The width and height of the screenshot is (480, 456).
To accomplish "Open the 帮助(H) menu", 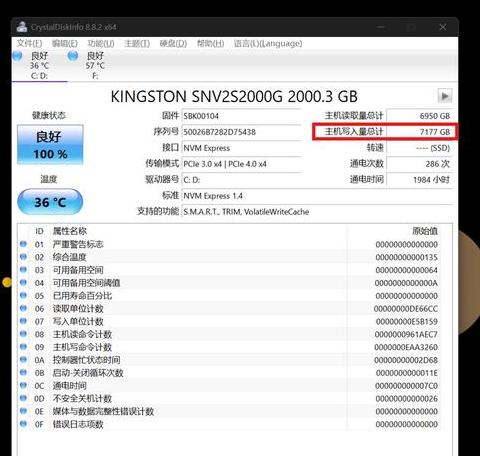I will click(x=210, y=43).
